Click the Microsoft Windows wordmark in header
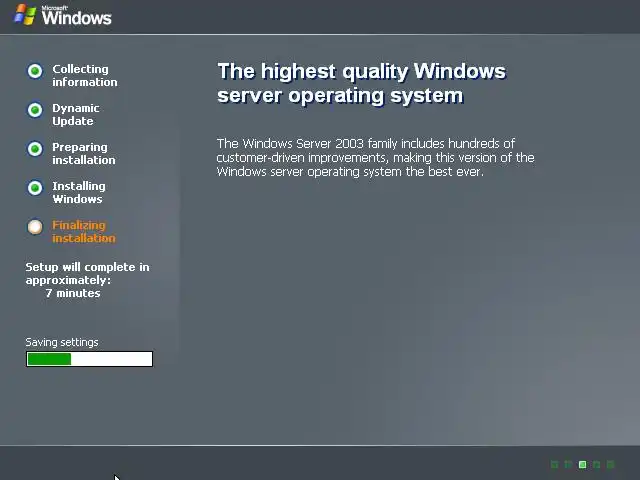This screenshot has width=640, height=480. pos(76,16)
